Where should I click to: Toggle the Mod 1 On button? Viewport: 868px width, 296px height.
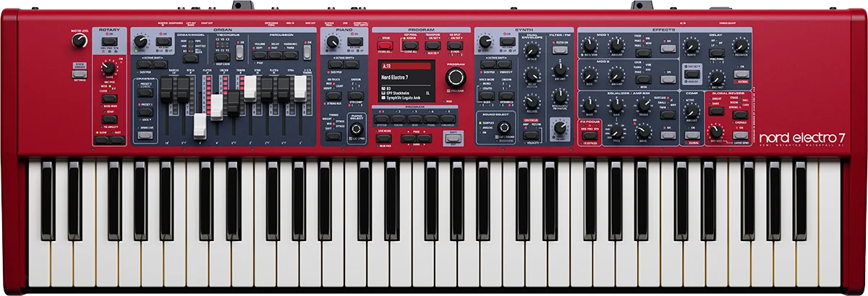668,48
